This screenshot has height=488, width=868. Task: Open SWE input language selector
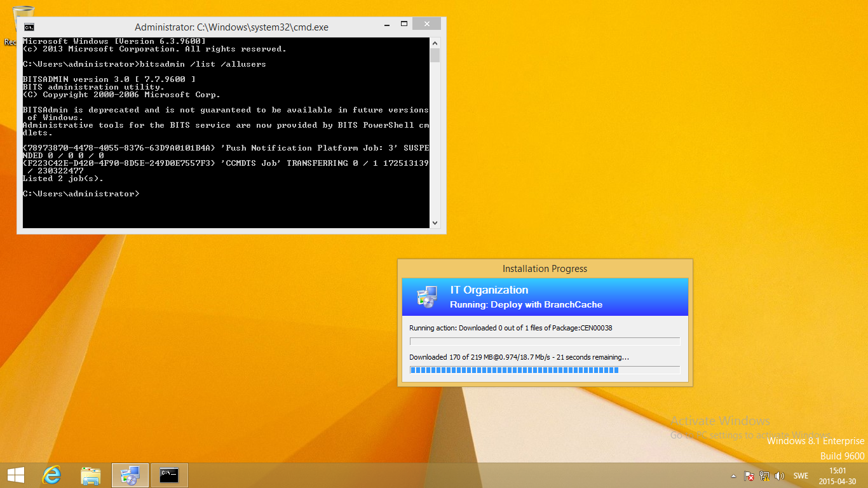coord(801,476)
